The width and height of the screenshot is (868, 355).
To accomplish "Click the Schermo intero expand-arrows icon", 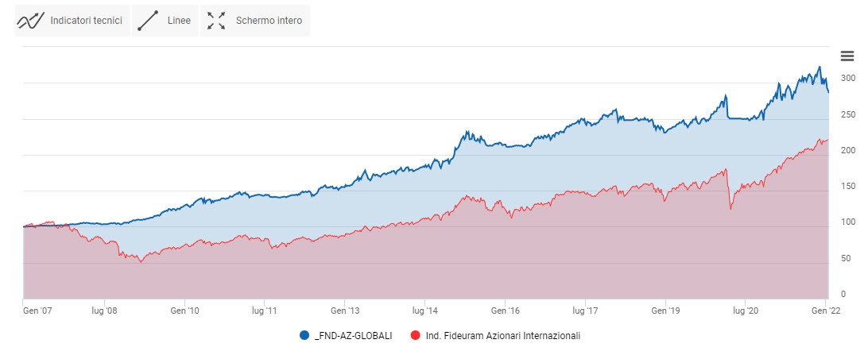I will (216, 21).
